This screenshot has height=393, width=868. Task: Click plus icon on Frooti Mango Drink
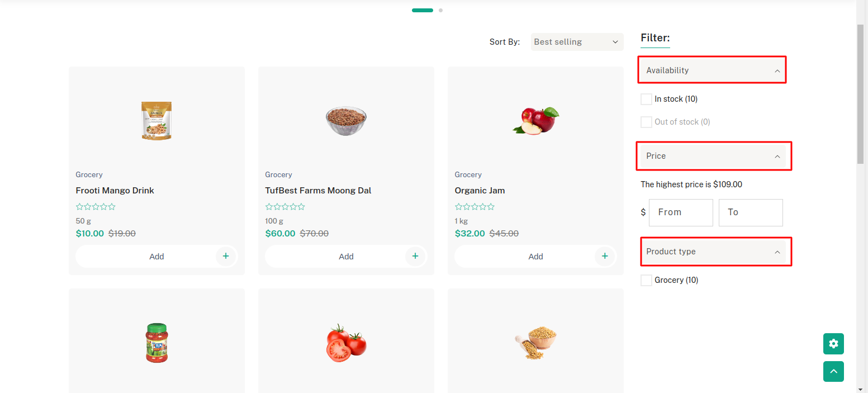[x=226, y=256]
